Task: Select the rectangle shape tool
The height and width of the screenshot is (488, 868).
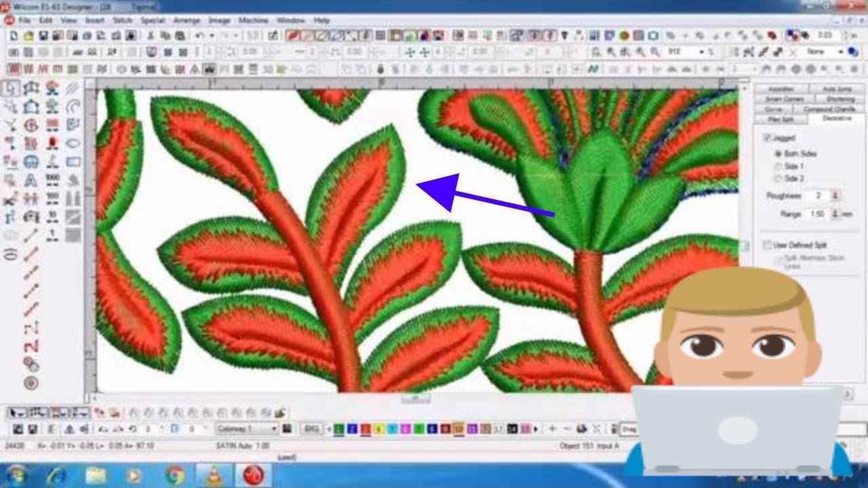Action: [73, 161]
